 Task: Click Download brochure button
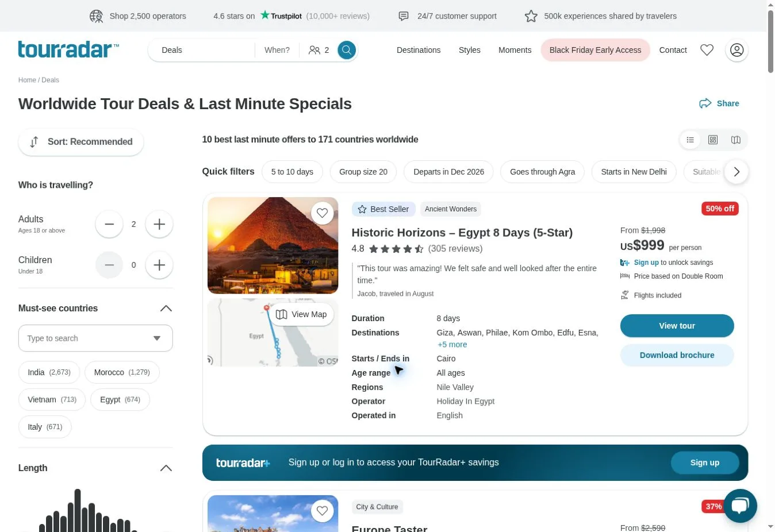pos(677,355)
